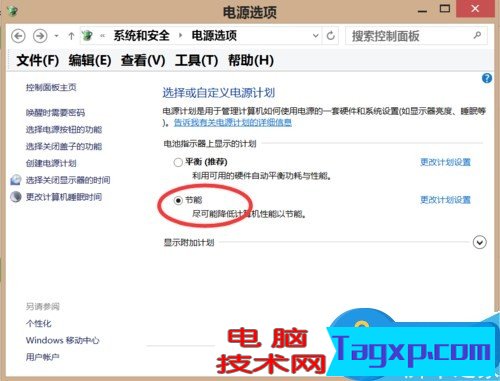Click 系统和安全 breadcrumb in address bar

(x=141, y=36)
